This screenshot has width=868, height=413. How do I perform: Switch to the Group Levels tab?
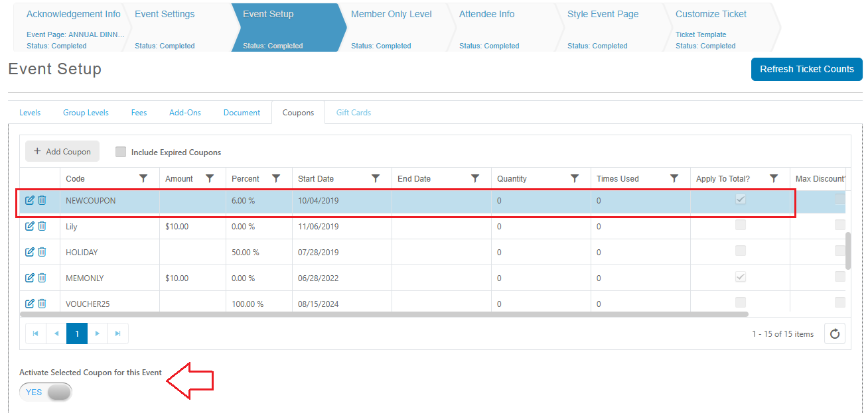pyautogui.click(x=86, y=113)
